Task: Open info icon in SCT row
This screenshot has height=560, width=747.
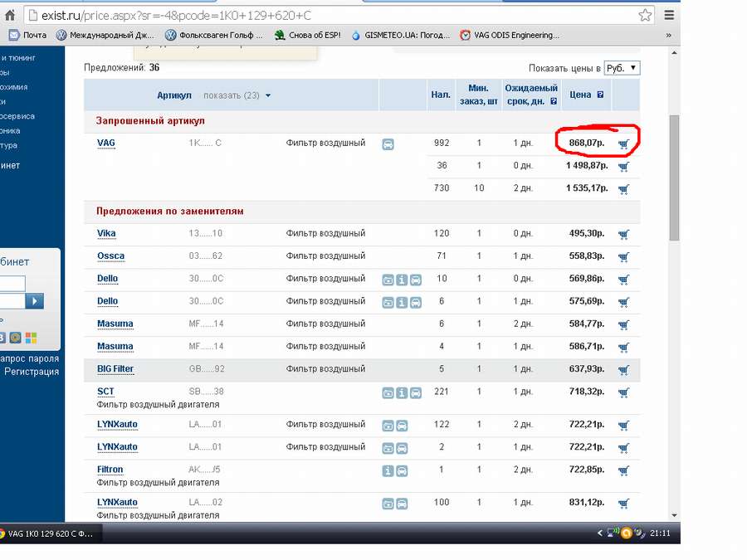Action: 402,393
